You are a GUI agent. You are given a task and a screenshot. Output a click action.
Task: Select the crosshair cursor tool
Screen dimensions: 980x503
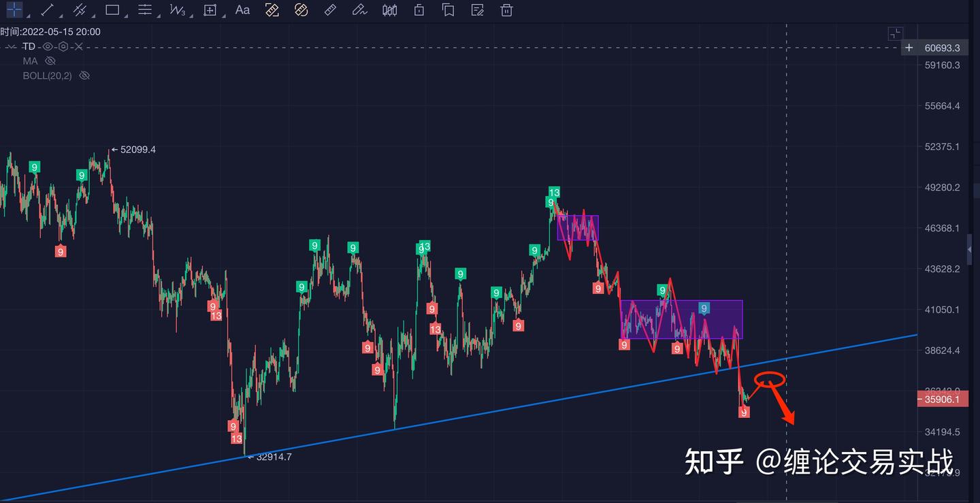coord(12,10)
